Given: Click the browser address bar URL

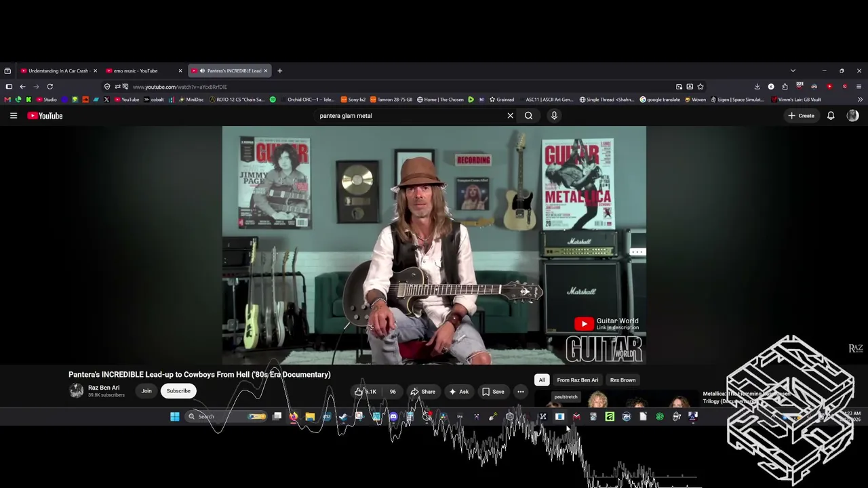Looking at the screenshot, I should point(180,87).
